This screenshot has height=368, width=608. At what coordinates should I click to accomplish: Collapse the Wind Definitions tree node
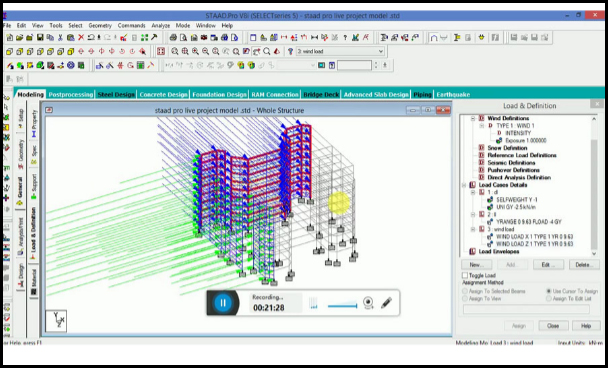[473, 118]
